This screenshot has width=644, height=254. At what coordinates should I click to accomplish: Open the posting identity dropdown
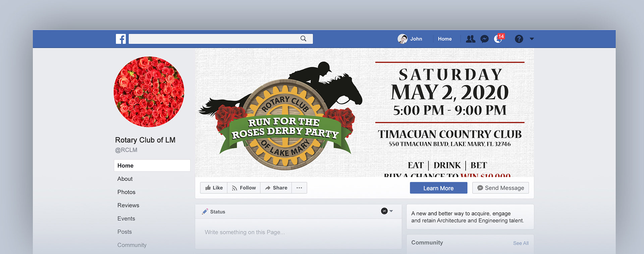pyautogui.click(x=387, y=211)
